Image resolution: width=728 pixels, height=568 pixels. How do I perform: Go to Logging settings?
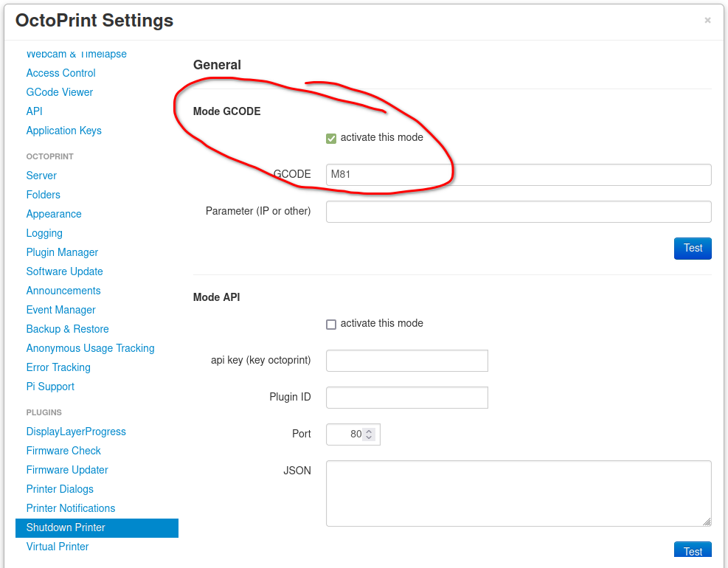point(44,233)
